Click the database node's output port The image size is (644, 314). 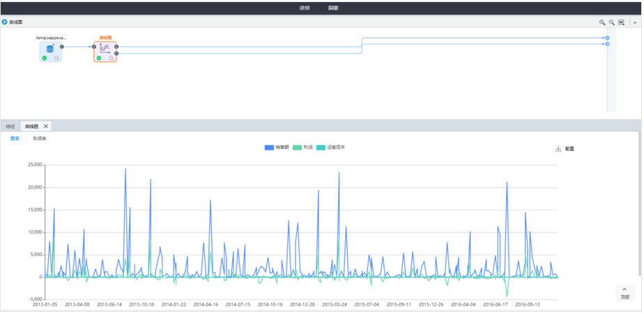(x=61, y=47)
